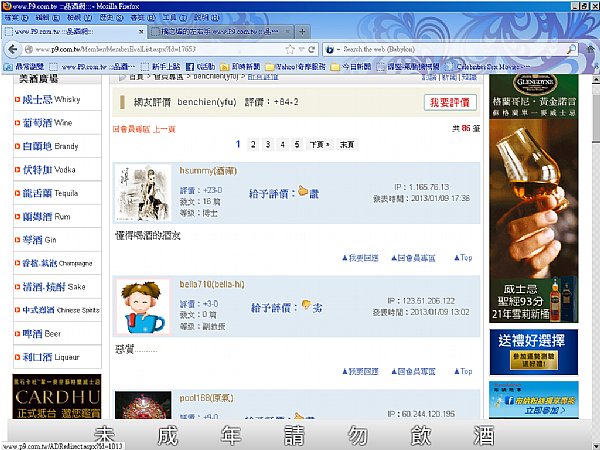Screen dimensions: 600x450
Task: Switch to the second P9.com.tw tab
Action: coord(220,31)
